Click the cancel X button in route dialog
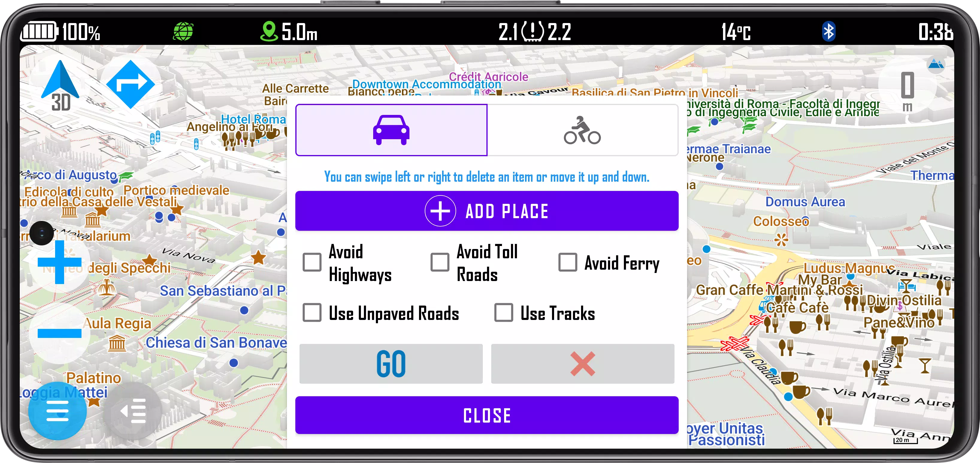980x463 pixels. [582, 362]
